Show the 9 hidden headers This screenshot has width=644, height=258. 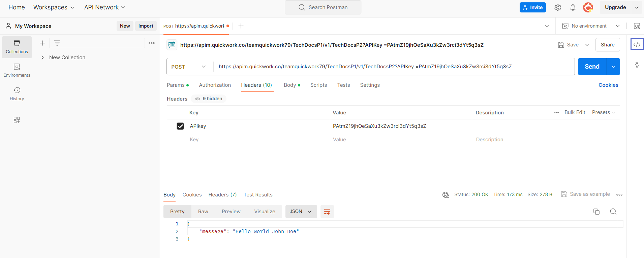click(209, 99)
